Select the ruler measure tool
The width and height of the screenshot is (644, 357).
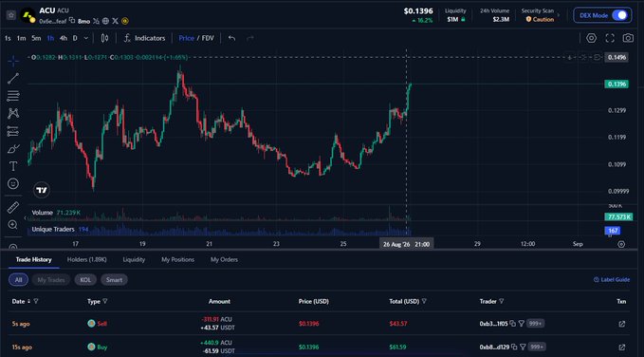click(x=13, y=208)
